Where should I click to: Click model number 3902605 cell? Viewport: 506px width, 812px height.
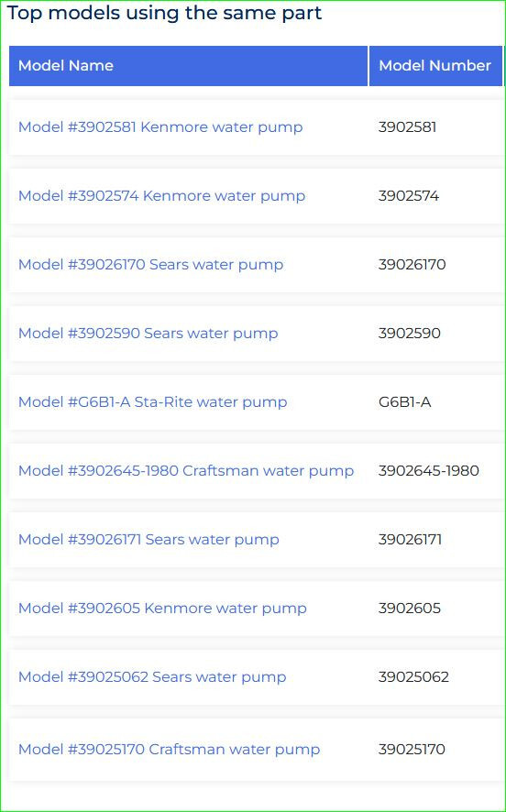410,608
